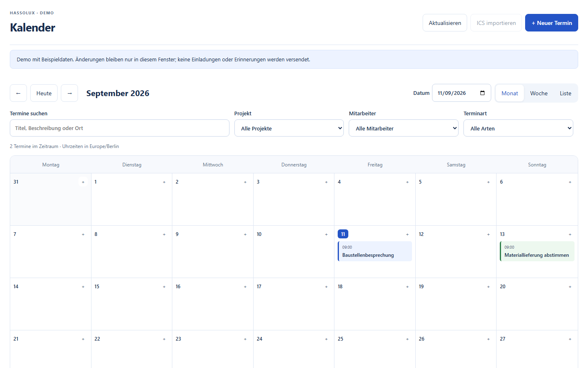Screen dimensions: 588x368
Task: Click the Sonntag column header
Action: click(537, 165)
